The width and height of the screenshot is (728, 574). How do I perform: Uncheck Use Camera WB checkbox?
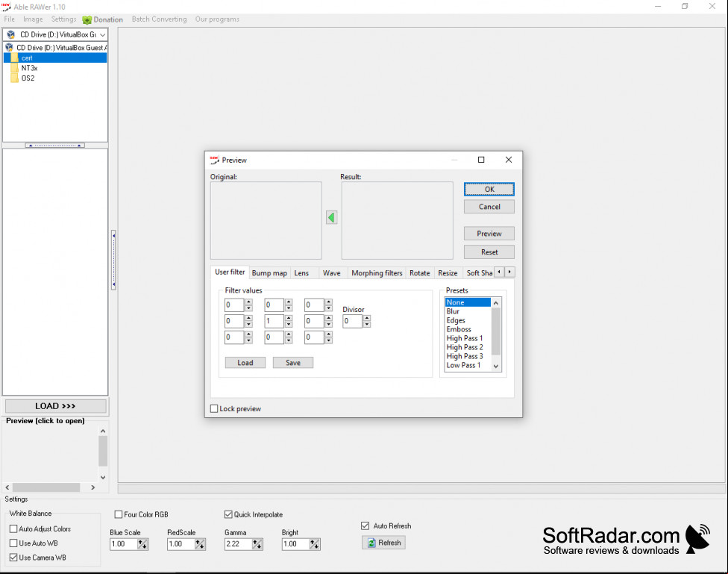pos(13,558)
